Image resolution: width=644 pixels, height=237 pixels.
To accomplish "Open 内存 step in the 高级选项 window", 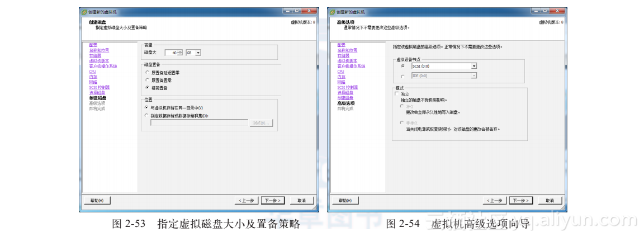I will pyautogui.click(x=342, y=77).
